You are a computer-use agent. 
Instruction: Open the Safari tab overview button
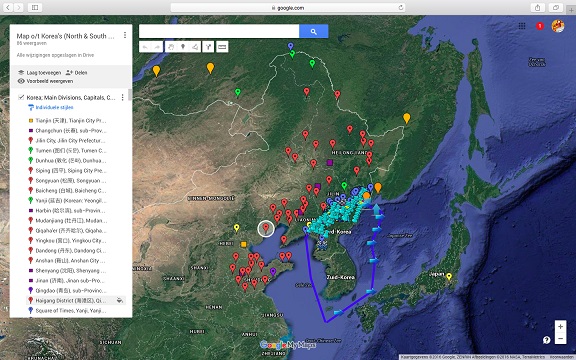[556, 7]
